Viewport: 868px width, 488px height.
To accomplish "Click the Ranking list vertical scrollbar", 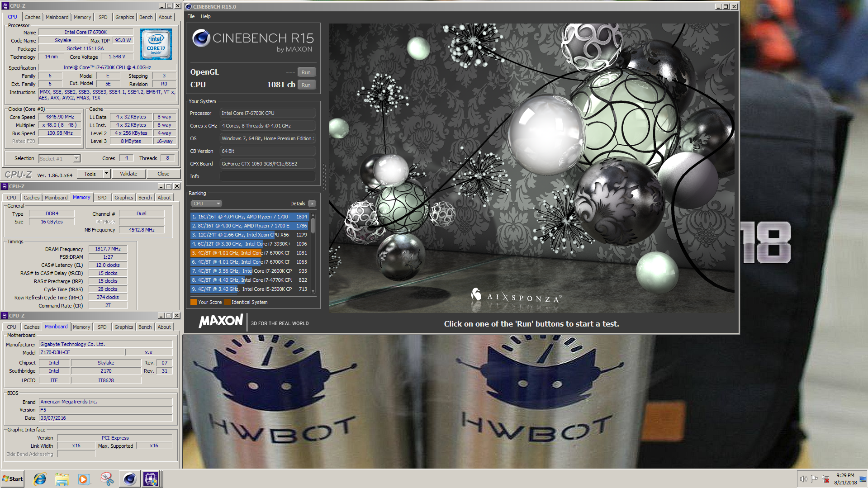I will (313, 252).
